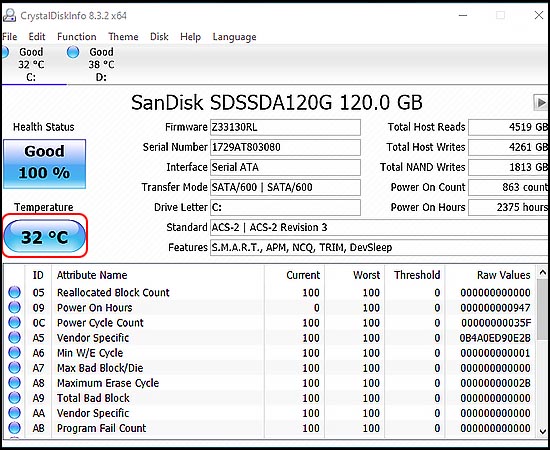Select the Program Fail Count attribute name

tap(102, 428)
